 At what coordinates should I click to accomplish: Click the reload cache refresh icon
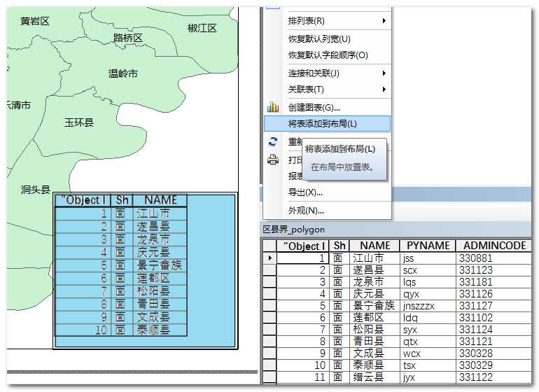273,141
